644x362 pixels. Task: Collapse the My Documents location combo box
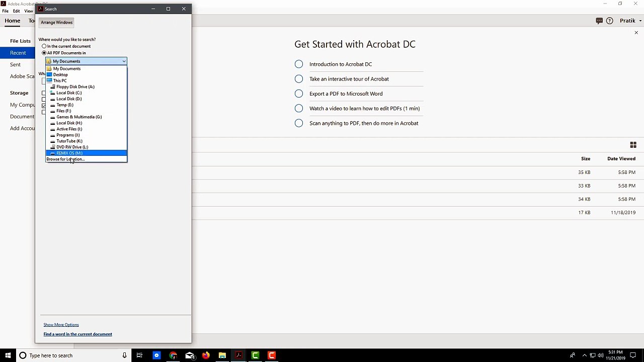coord(124,61)
